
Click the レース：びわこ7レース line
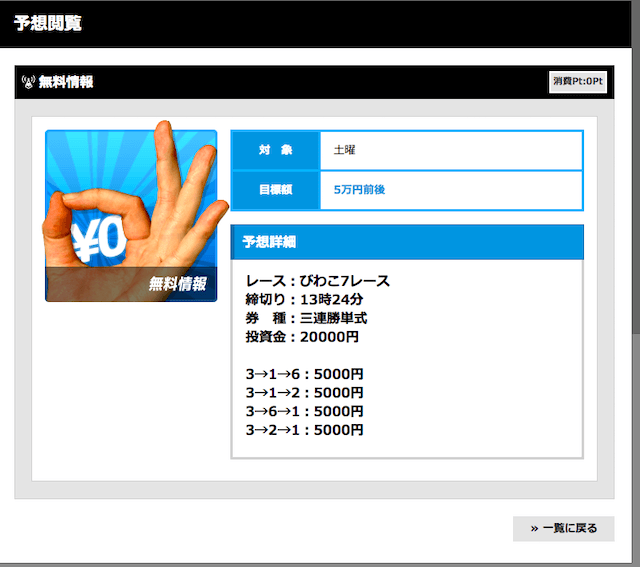[317, 281]
